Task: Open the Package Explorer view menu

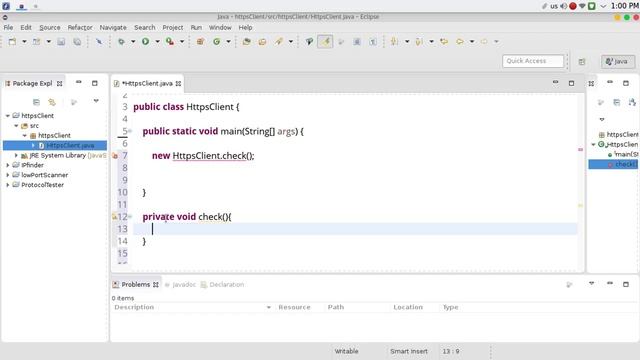Action: pos(96,101)
